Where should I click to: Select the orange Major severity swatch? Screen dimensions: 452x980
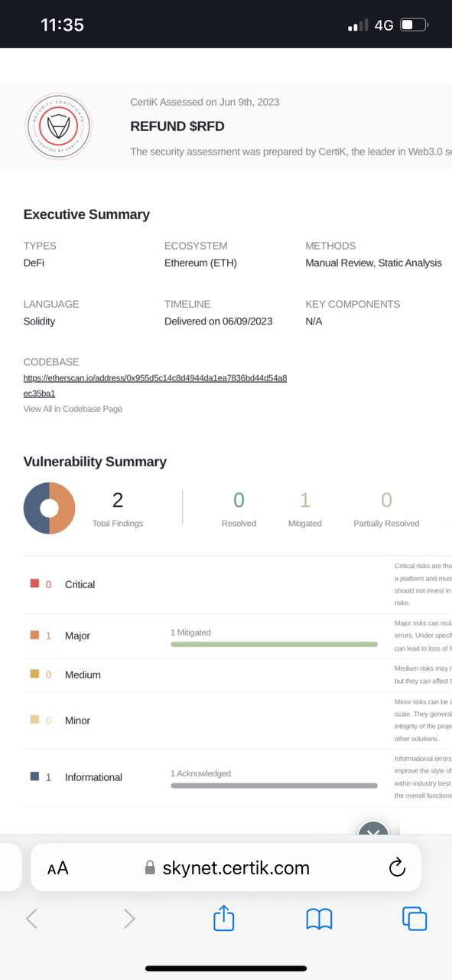point(34,635)
